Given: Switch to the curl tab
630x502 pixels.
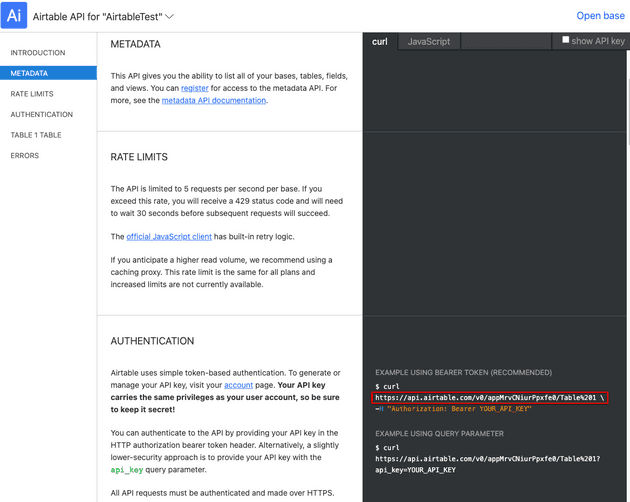Looking at the screenshot, I should (x=380, y=41).
